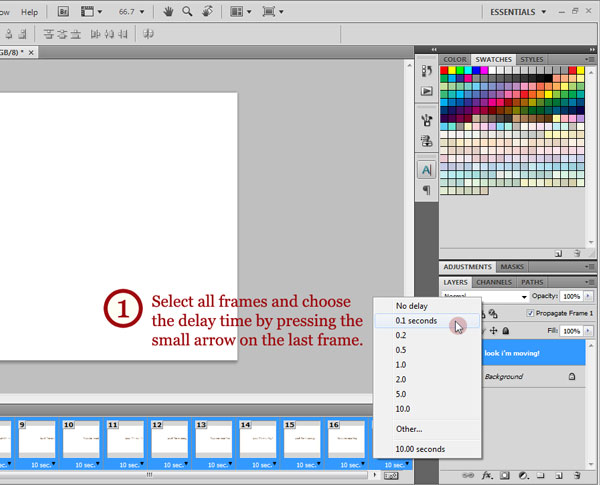Open the Opacity slider arrow in Layers
The height and width of the screenshot is (485, 600).
click(589, 297)
